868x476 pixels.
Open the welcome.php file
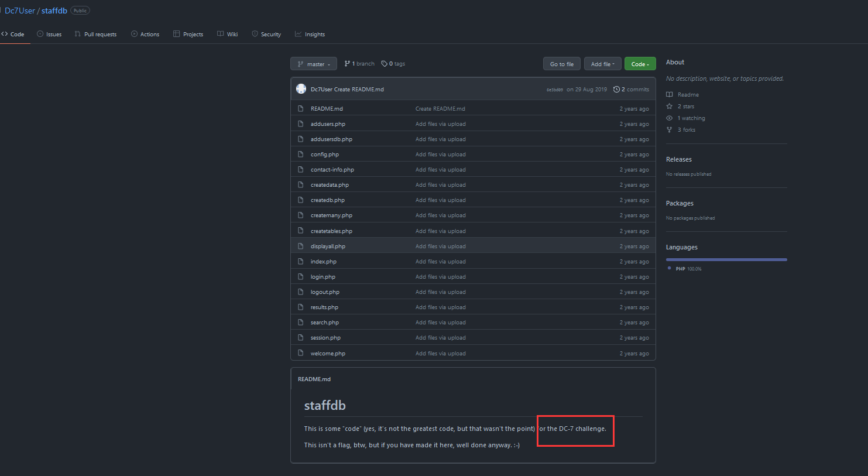[x=328, y=354]
